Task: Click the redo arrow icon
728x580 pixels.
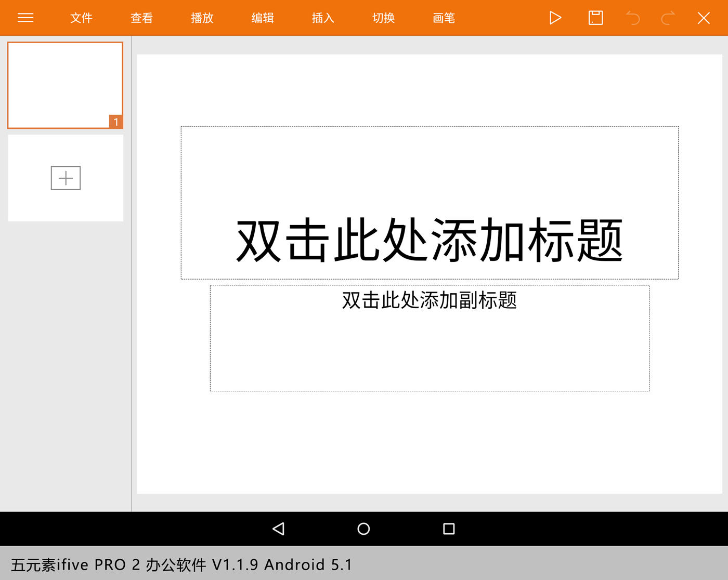Action: (x=668, y=18)
